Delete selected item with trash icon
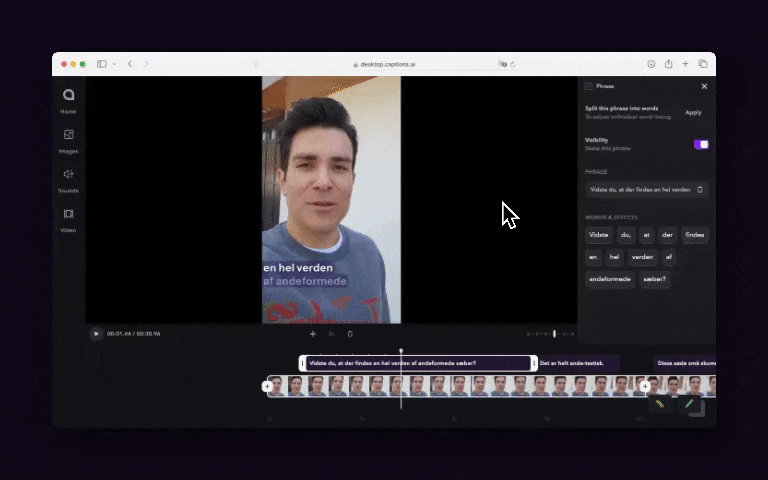 click(350, 334)
